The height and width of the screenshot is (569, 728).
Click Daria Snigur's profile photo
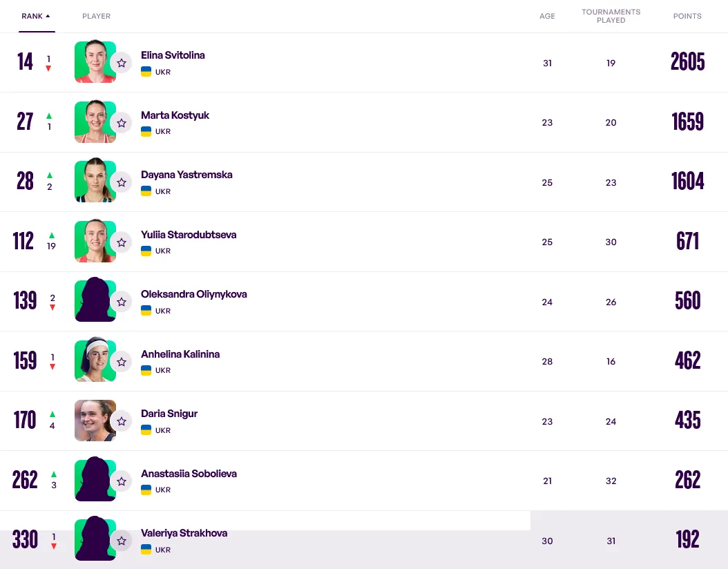(95, 421)
